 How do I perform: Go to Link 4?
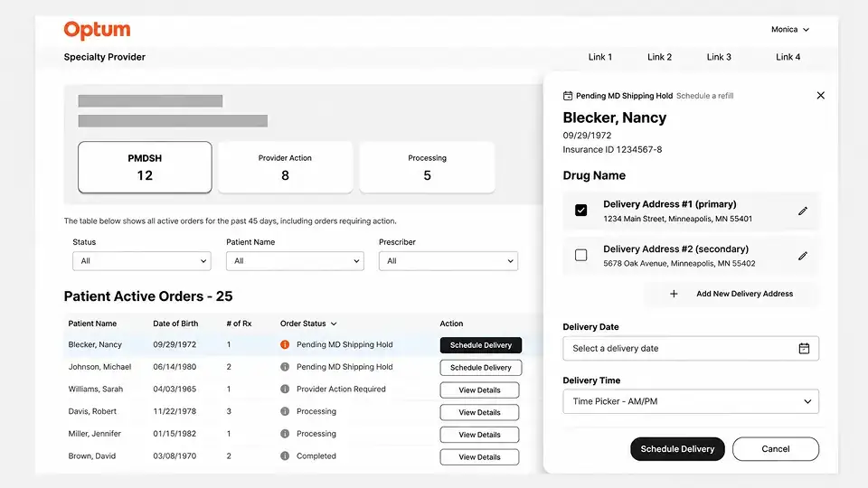(788, 57)
